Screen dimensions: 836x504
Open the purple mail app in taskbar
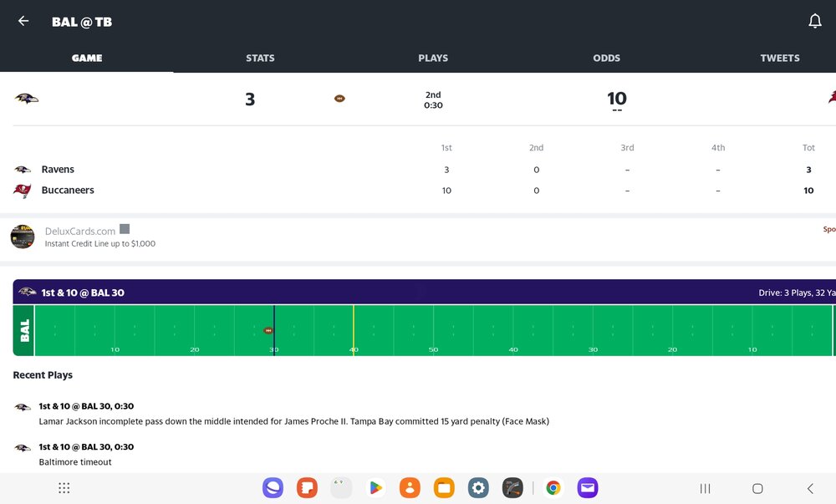tap(588, 488)
